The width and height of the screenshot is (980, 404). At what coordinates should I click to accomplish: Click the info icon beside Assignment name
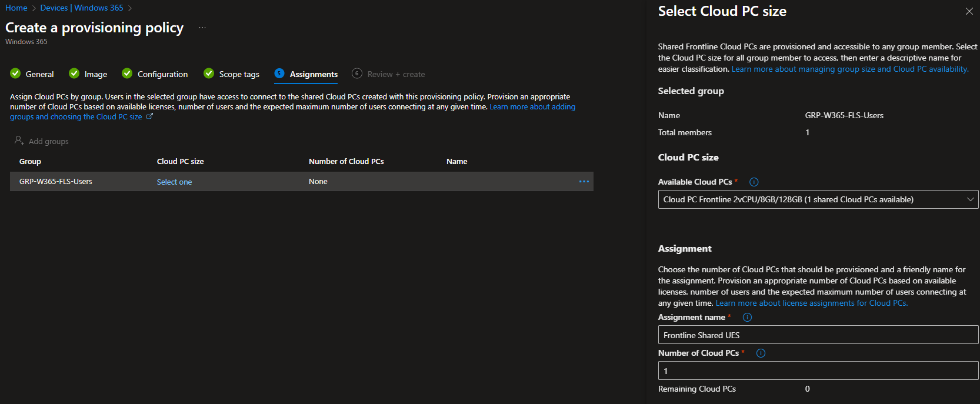click(747, 318)
